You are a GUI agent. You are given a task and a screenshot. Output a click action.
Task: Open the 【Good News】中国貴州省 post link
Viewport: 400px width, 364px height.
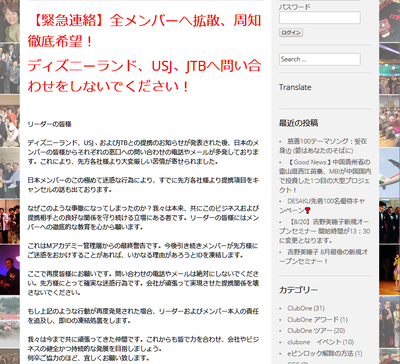pyautogui.click(x=325, y=176)
